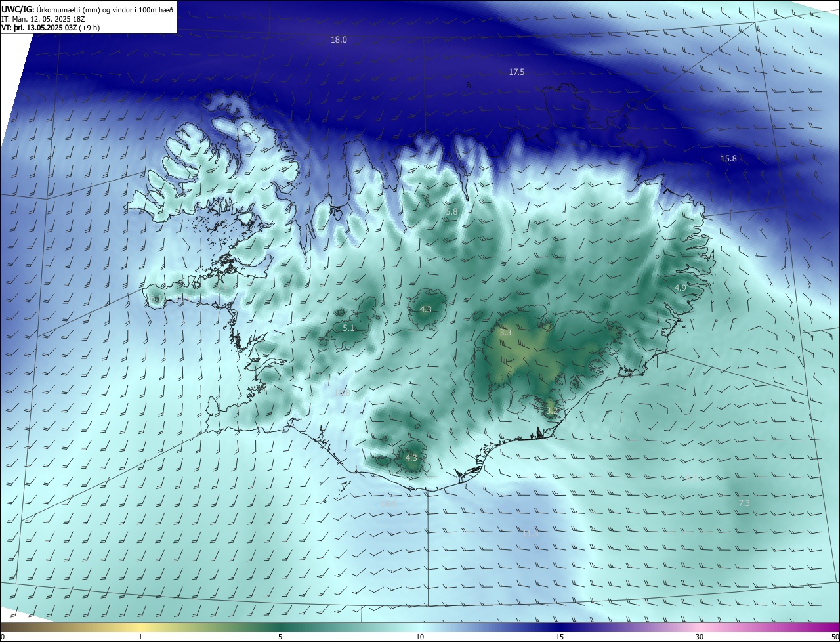This screenshot has height=642, width=840.
Task: Click the 17.5 value label on the map
Action: (516, 72)
